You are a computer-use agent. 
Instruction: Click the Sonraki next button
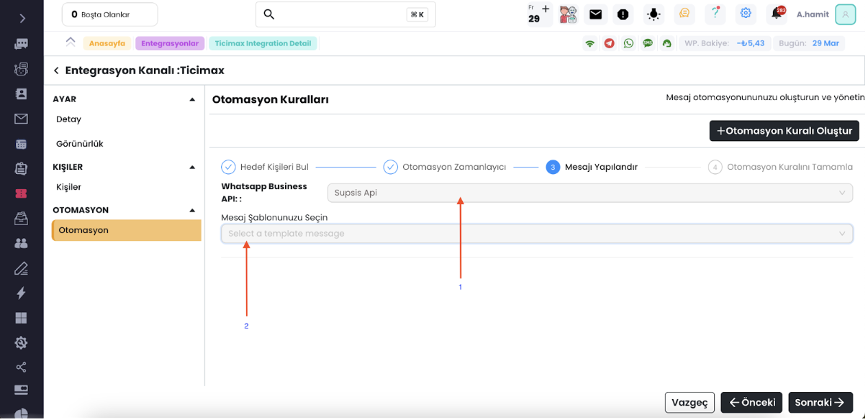pos(820,403)
